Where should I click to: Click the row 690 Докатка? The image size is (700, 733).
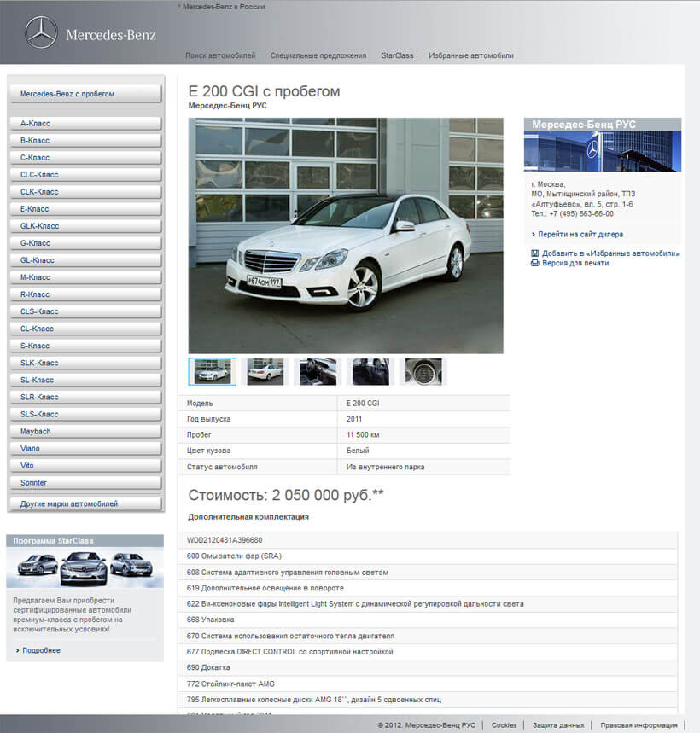(x=428, y=667)
